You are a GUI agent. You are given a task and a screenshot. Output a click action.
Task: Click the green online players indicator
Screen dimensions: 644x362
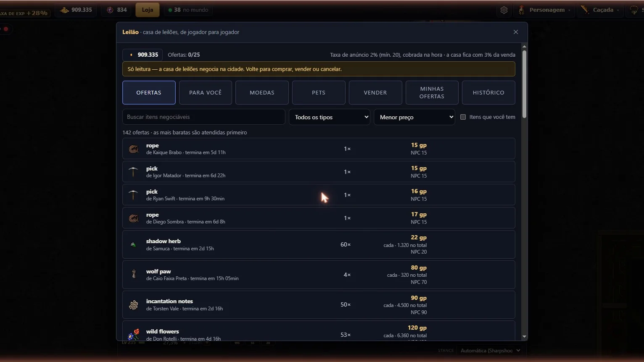click(x=170, y=10)
